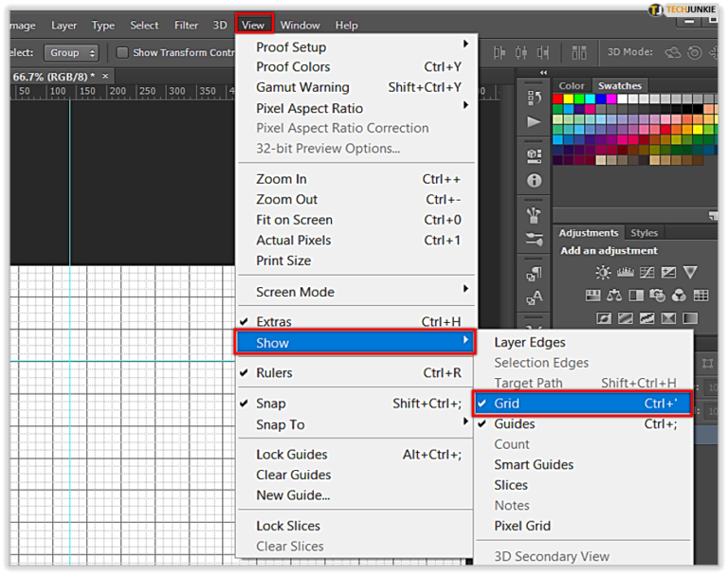
Task: Enable the Show Transform Controls checkbox
Action: click(x=122, y=53)
